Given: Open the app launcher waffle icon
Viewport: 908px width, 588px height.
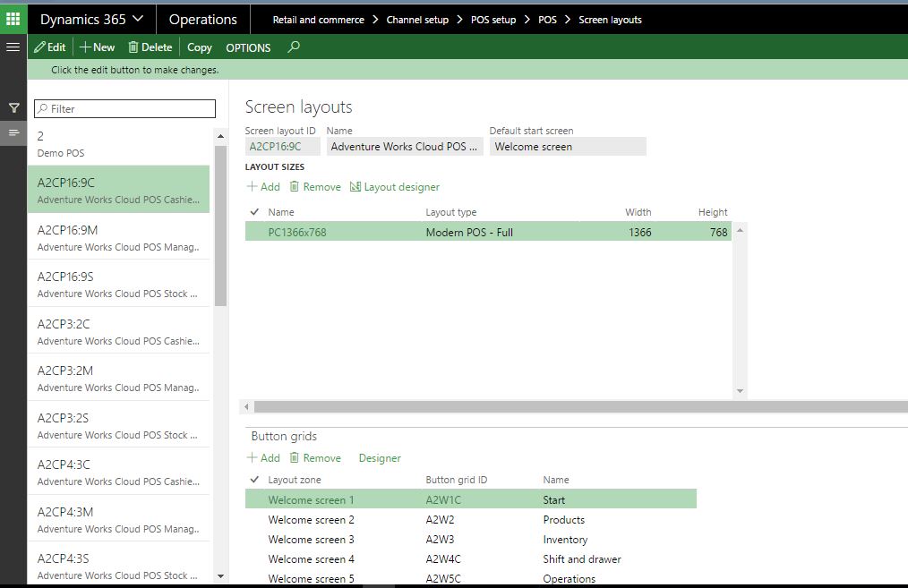Looking at the screenshot, I should [13, 19].
